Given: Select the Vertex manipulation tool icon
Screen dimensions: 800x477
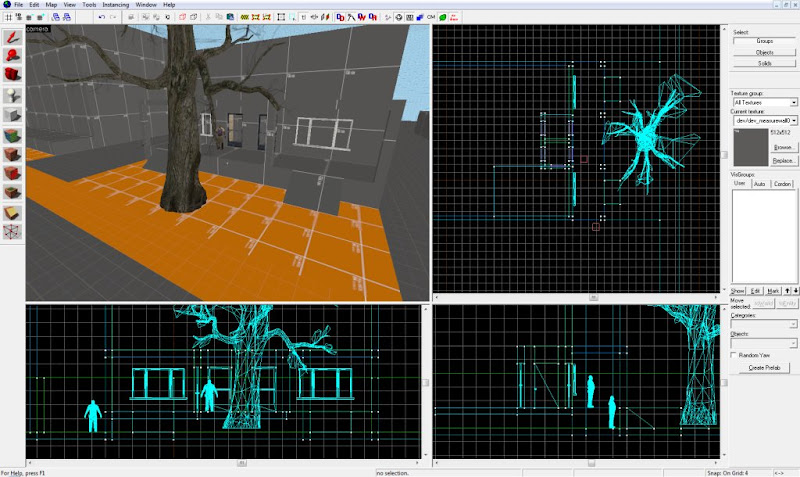Looking at the screenshot, I should (x=12, y=232).
